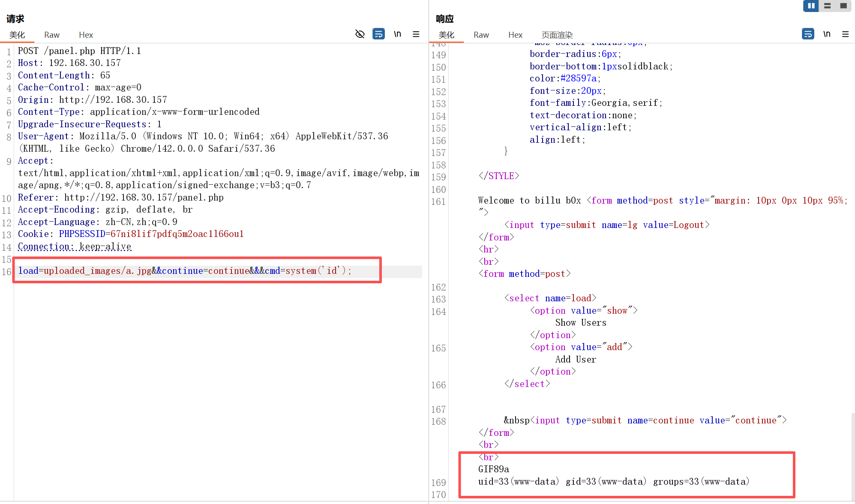Toggle hidden-content eye icon in request panel

[360, 34]
